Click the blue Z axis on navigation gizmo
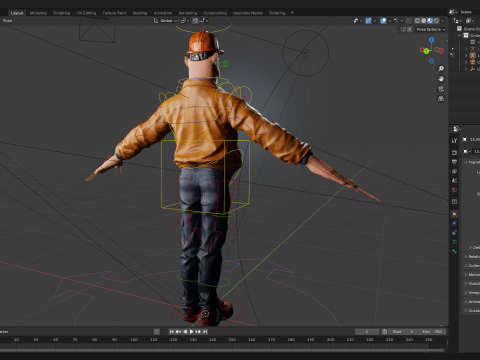Image resolution: width=480 pixels, height=360 pixels. tap(432, 40)
